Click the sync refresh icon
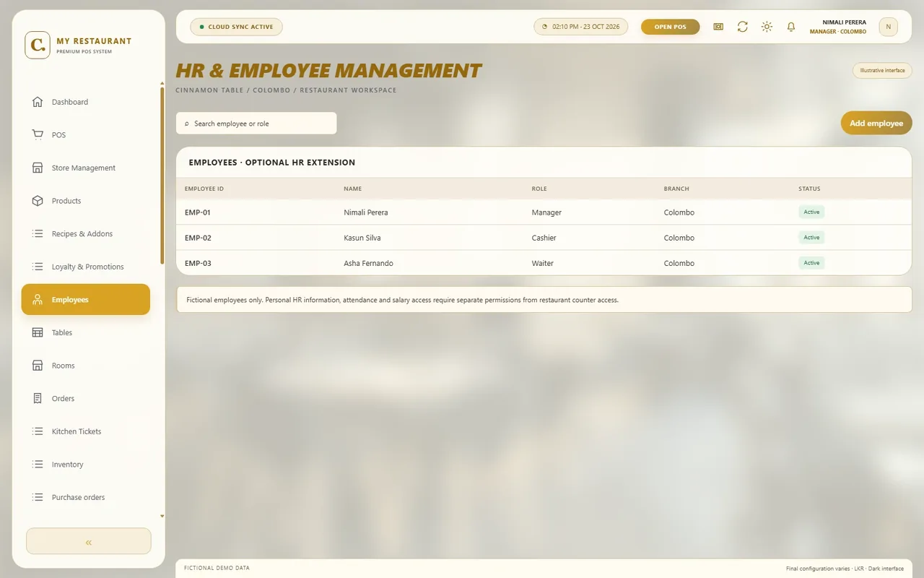This screenshot has width=924, height=578. [742, 27]
